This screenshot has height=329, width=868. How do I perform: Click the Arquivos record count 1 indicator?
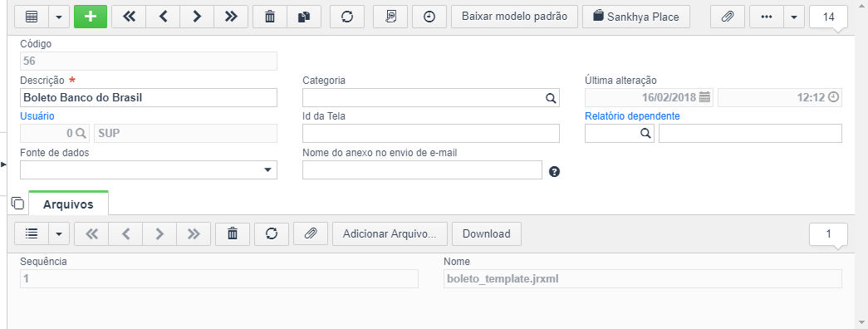[x=828, y=233]
